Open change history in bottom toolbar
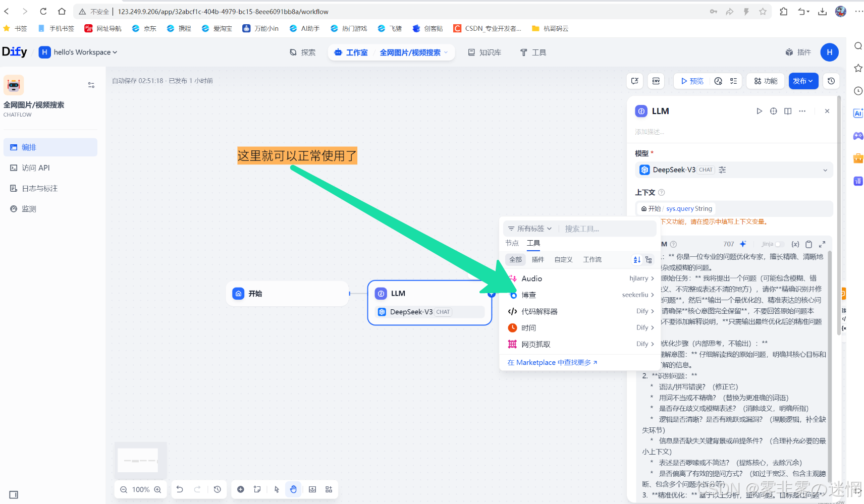This screenshot has width=864, height=504. click(218, 489)
